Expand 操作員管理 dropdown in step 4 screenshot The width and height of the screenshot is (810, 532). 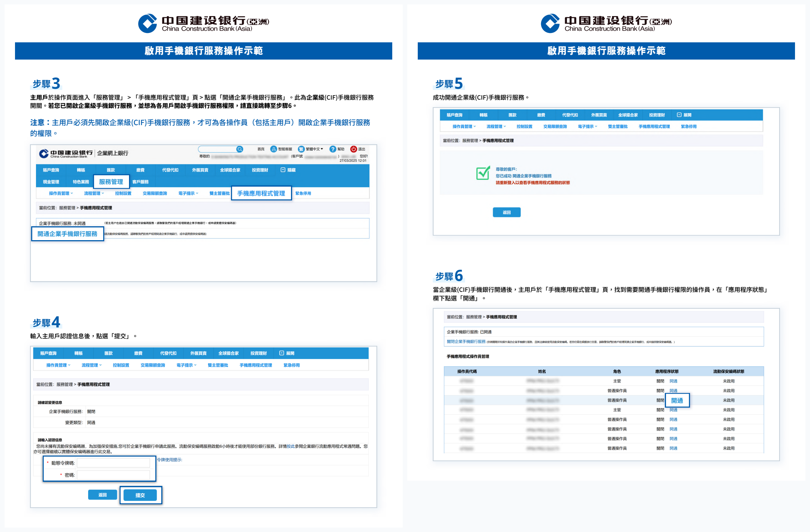[x=58, y=365]
